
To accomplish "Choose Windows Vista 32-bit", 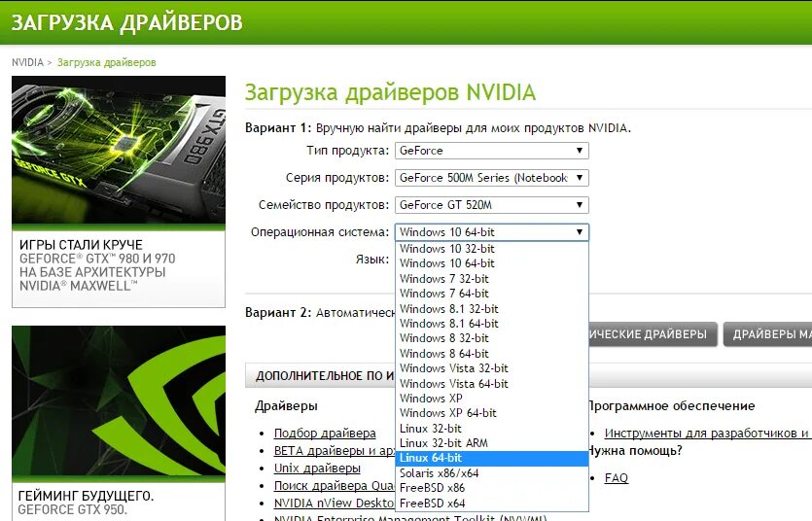I will pos(491,368).
